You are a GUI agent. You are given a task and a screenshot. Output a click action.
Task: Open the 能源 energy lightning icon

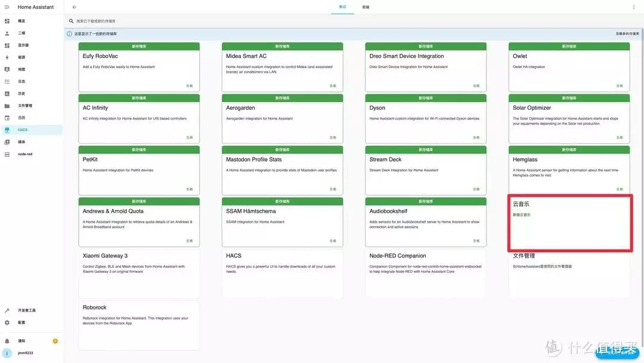click(x=7, y=57)
